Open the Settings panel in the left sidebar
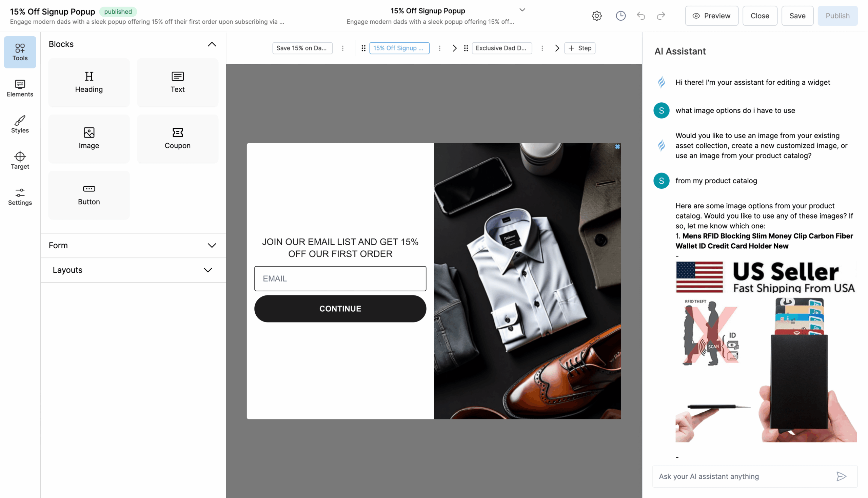The width and height of the screenshot is (868, 498). (20, 197)
